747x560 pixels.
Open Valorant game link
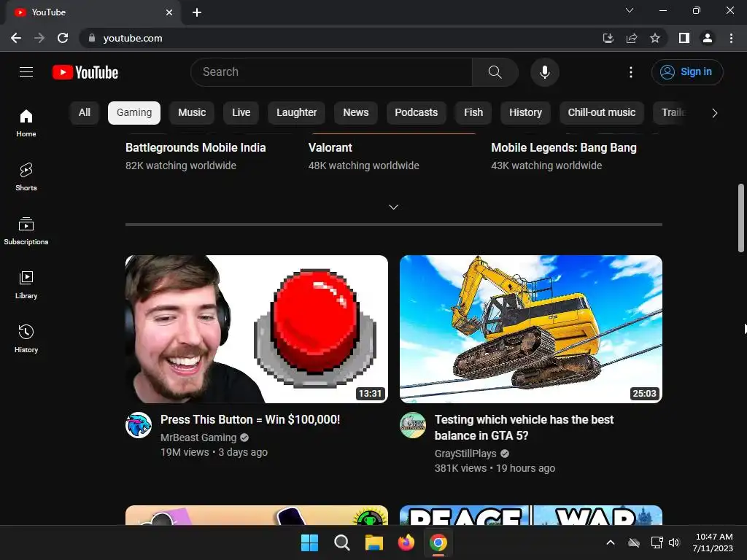point(330,147)
